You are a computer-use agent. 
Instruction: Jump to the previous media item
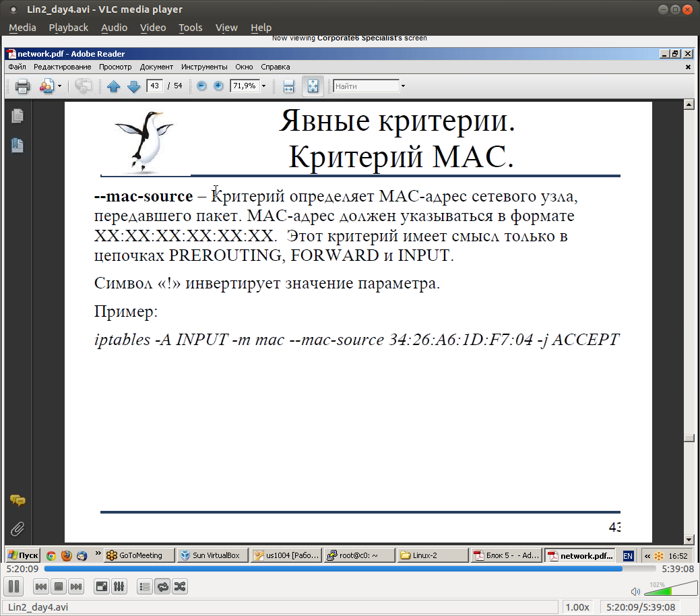coord(40,587)
